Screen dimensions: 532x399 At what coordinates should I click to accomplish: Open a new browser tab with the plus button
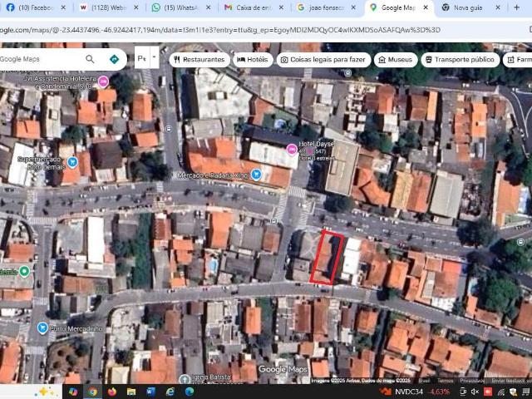tap(517, 7)
